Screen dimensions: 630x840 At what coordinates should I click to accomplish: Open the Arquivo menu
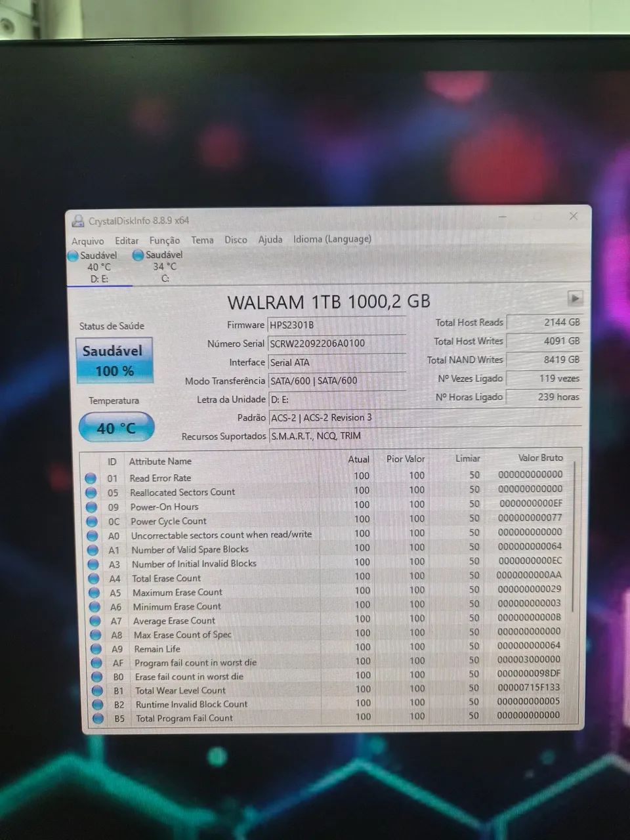[87, 241]
